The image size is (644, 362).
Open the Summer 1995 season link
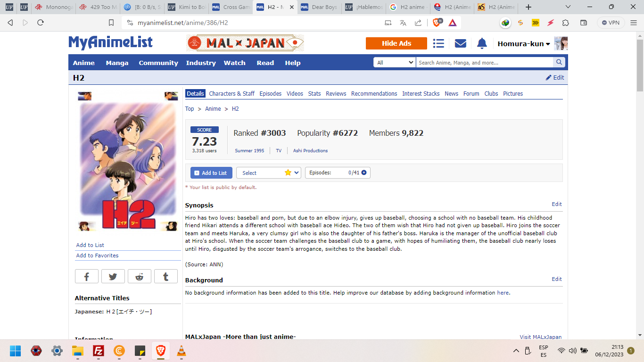point(249,151)
